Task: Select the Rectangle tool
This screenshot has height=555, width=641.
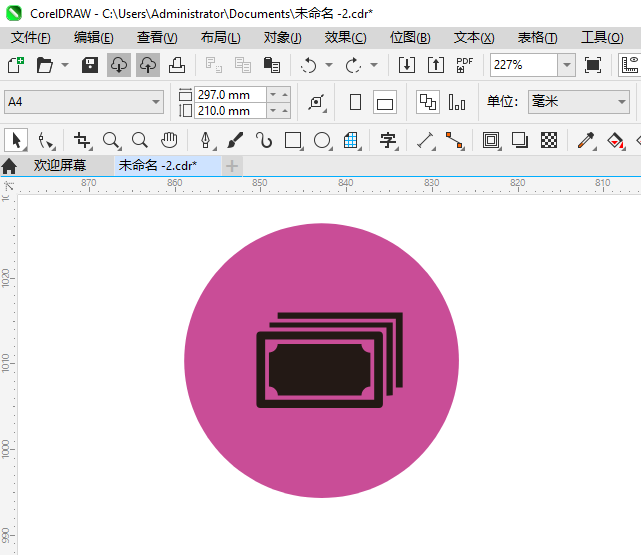Action: tap(294, 141)
